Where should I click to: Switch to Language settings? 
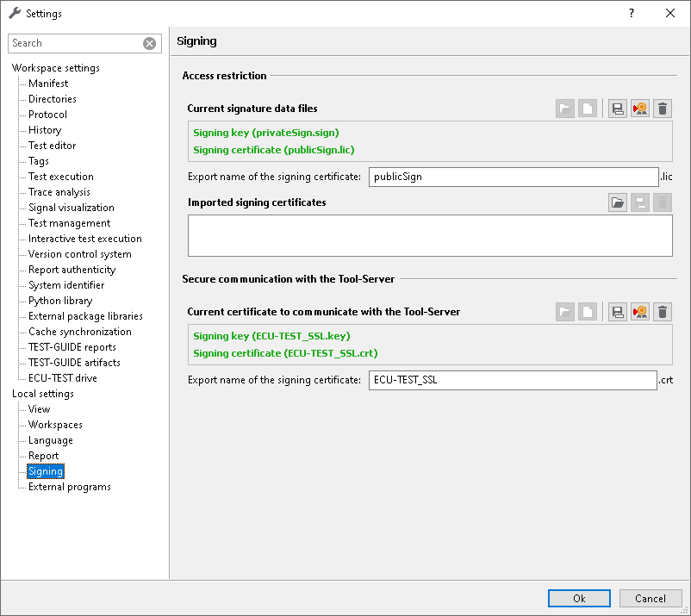click(x=51, y=440)
